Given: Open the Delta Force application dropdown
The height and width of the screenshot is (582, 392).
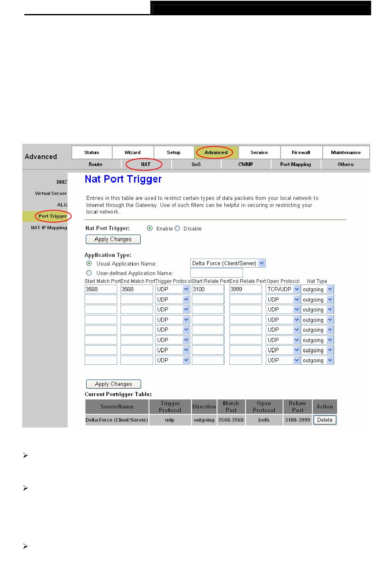Looking at the screenshot, I should click(262, 264).
